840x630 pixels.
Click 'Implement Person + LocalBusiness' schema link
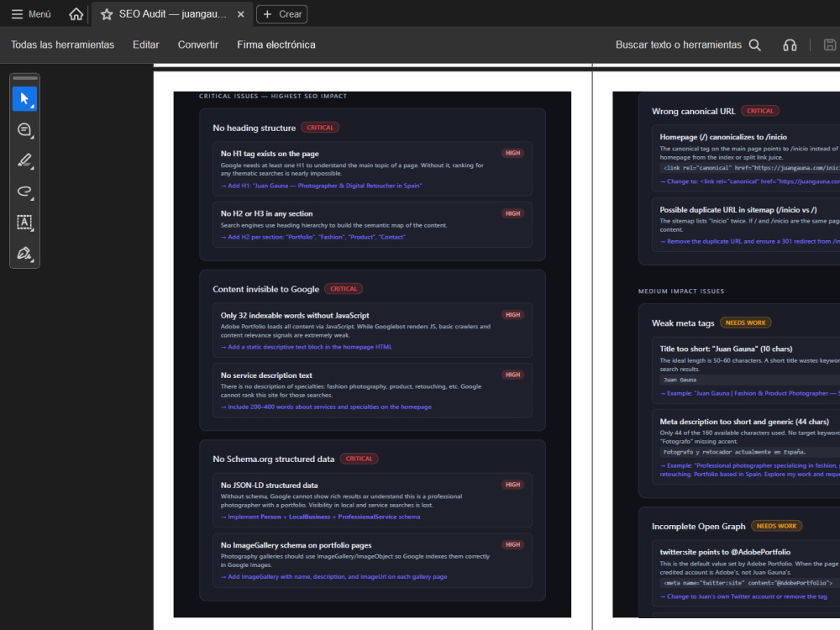[x=320, y=517]
